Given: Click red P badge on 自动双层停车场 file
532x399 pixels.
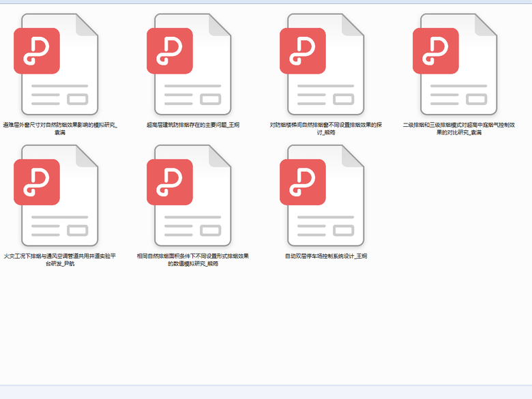Looking at the screenshot, I should pyautogui.click(x=302, y=182).
